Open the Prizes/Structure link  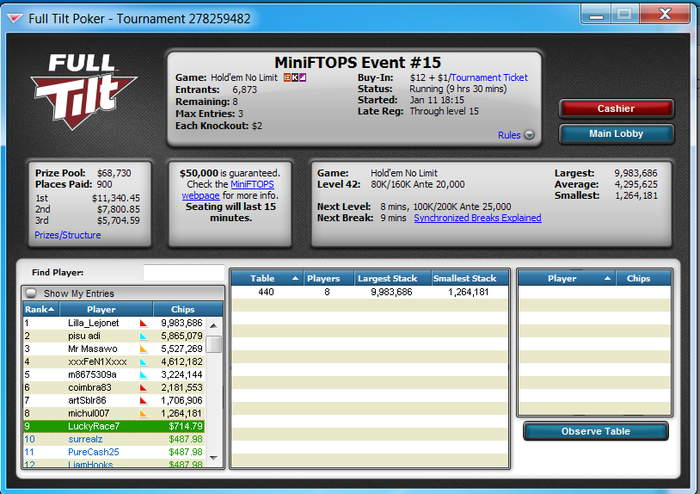67,235
